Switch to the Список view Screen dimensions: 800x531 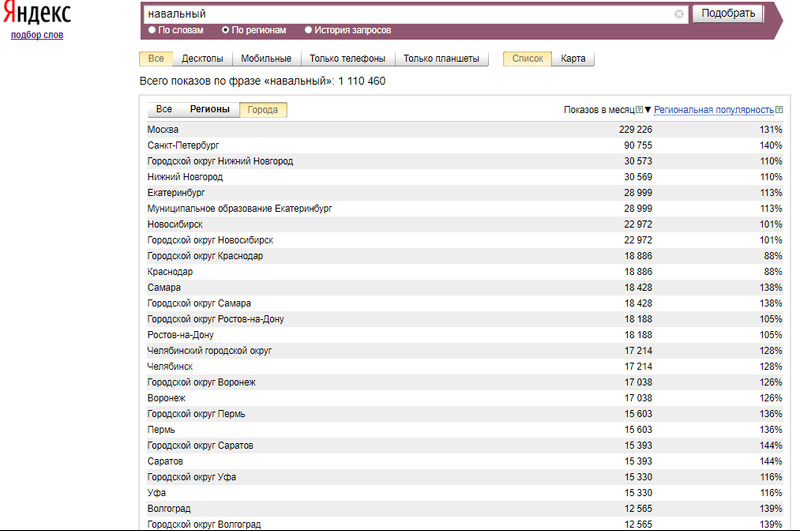(x=527, y=59)
